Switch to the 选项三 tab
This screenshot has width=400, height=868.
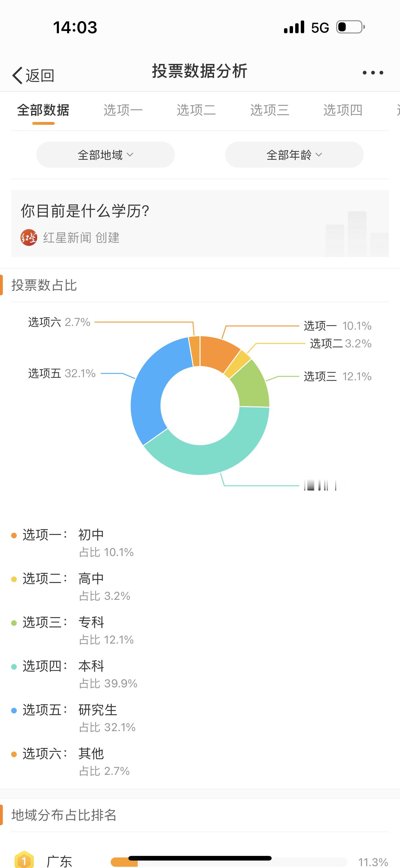point(269,110)
